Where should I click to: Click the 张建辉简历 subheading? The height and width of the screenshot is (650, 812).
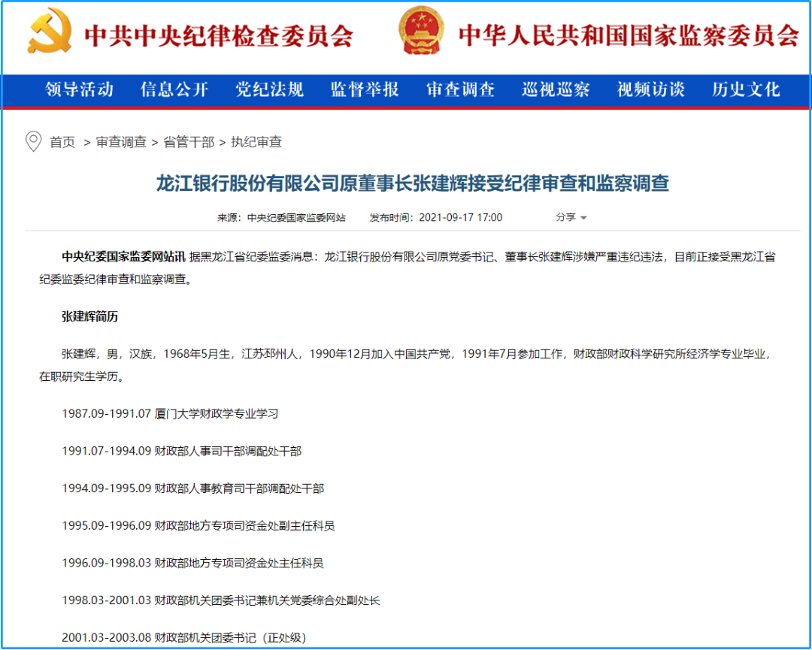(x=89, y=316)
